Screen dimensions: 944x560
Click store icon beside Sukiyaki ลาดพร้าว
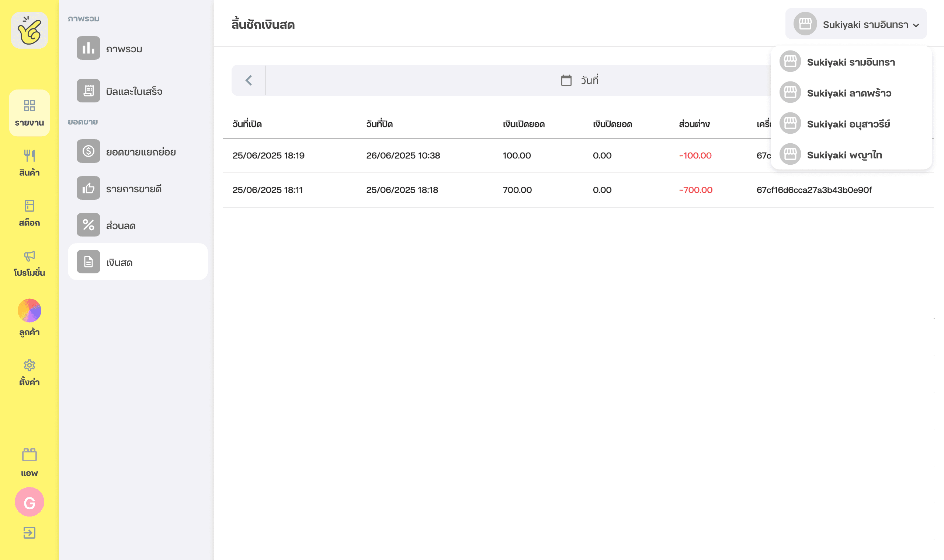[790, 92]
